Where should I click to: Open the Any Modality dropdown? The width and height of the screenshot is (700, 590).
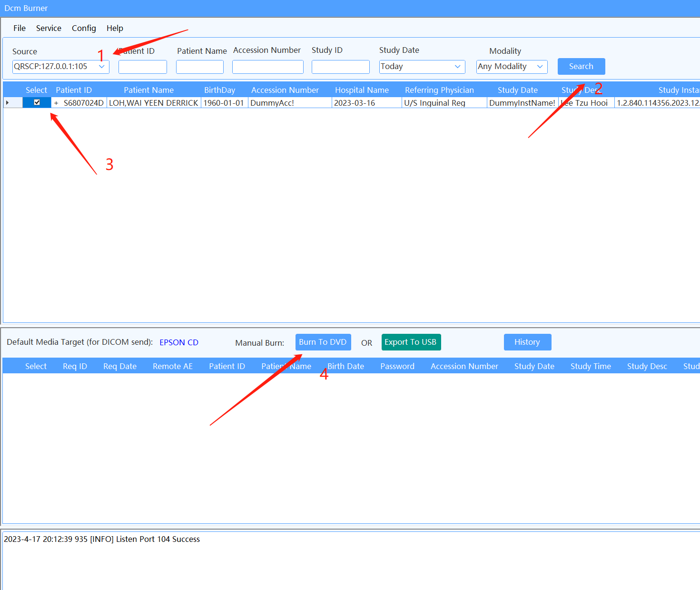[540, 67]
